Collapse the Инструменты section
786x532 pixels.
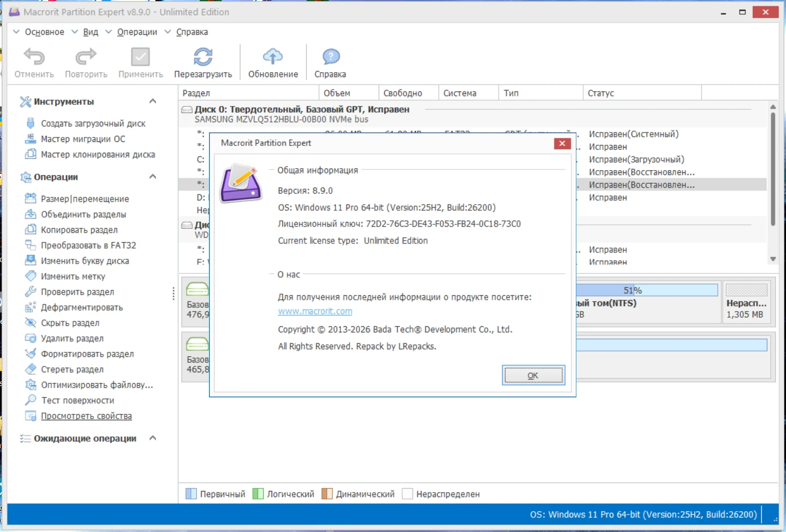pyautogui.click(x=153, y=101)
